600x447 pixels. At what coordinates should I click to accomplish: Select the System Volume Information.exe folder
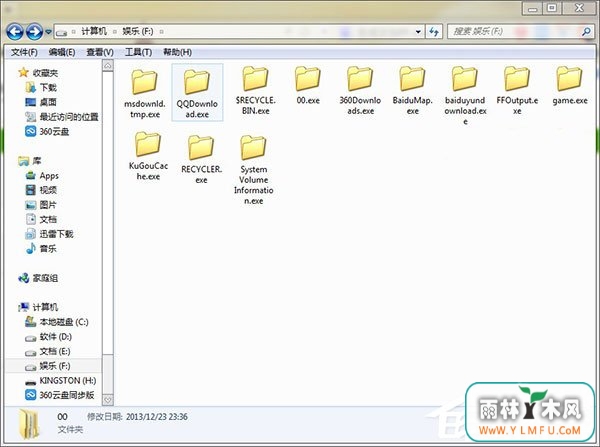pyautogui.click(x=253, y=148)
